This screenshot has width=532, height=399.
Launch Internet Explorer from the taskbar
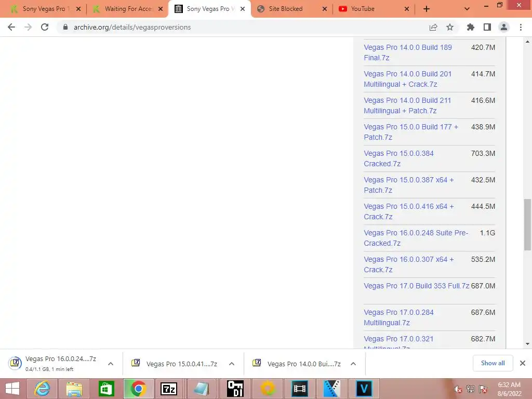tap(43, 389)
